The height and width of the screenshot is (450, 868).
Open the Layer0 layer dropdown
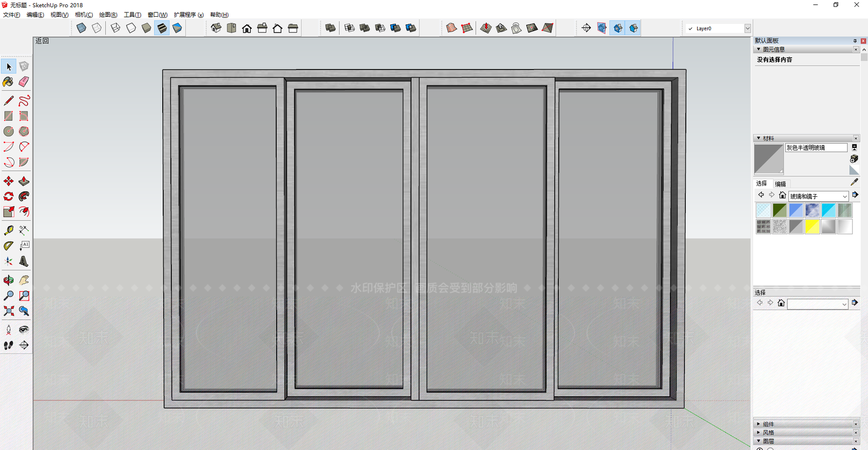748,28
